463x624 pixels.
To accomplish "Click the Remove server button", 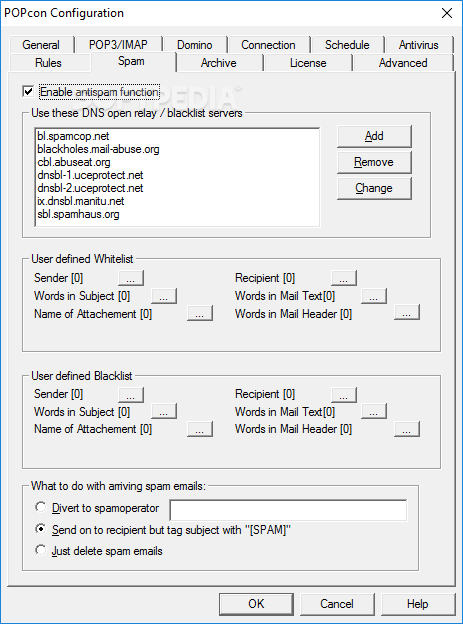I will tap(374, 162).
